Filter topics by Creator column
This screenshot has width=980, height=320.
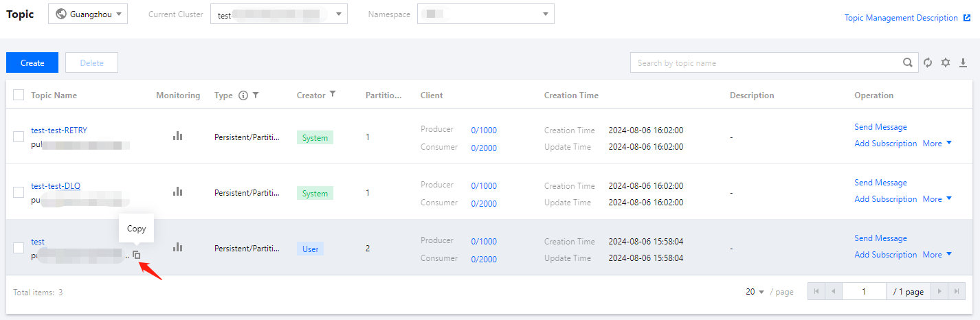(333, 95)
